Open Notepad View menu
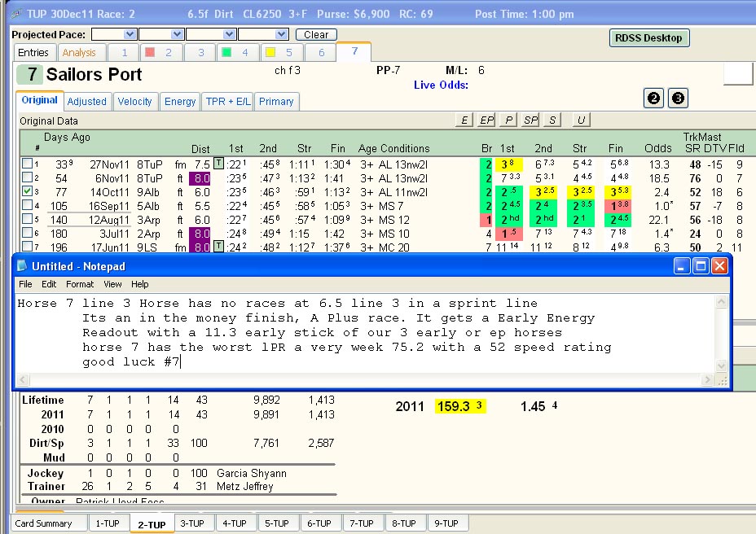This screenshot has height=534, width=756. pos(112,284)
